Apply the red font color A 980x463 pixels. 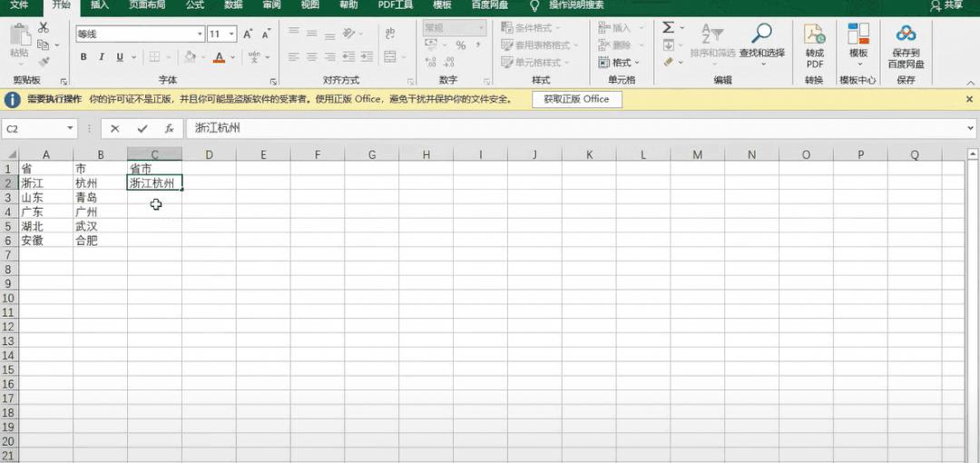click(219, 57)
